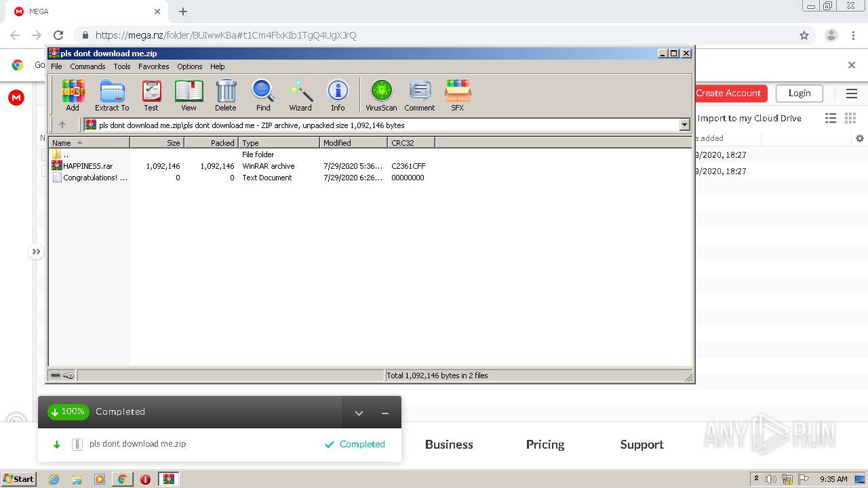Open the Pricing footer link
The image size is (868, 488).
[545, 445]
